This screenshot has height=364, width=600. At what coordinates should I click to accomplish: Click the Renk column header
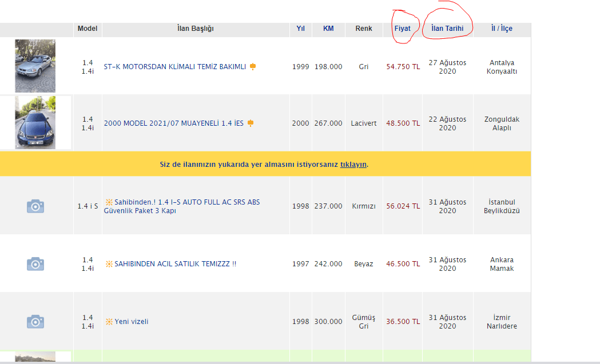tap(364, 29)
